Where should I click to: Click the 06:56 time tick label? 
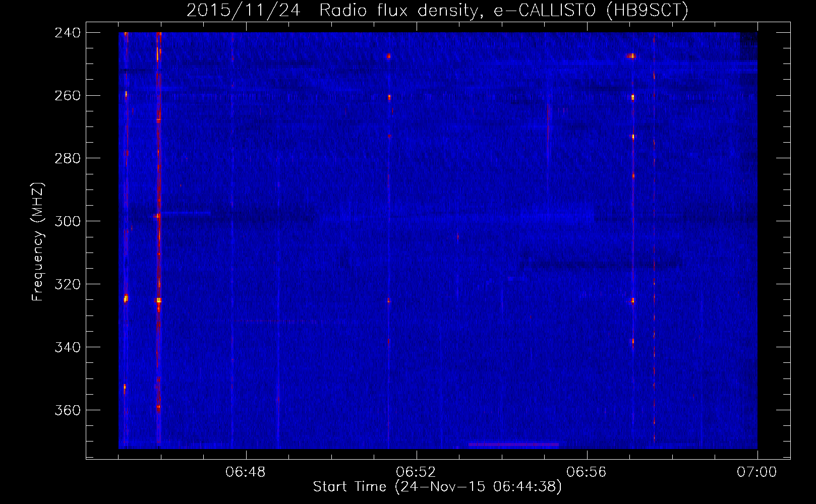pos(587,472)
